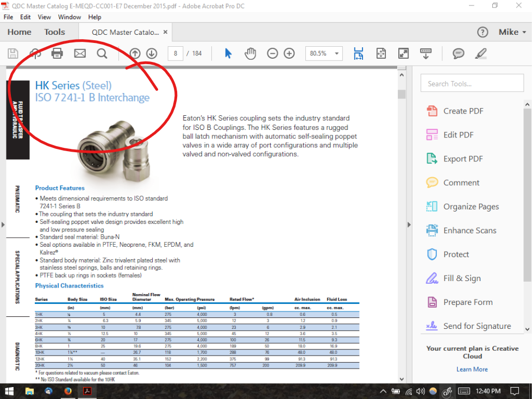The height and width of the screenshot is (399, 532).
Task: Open the Export PDF tool
Action: (462, 159)
